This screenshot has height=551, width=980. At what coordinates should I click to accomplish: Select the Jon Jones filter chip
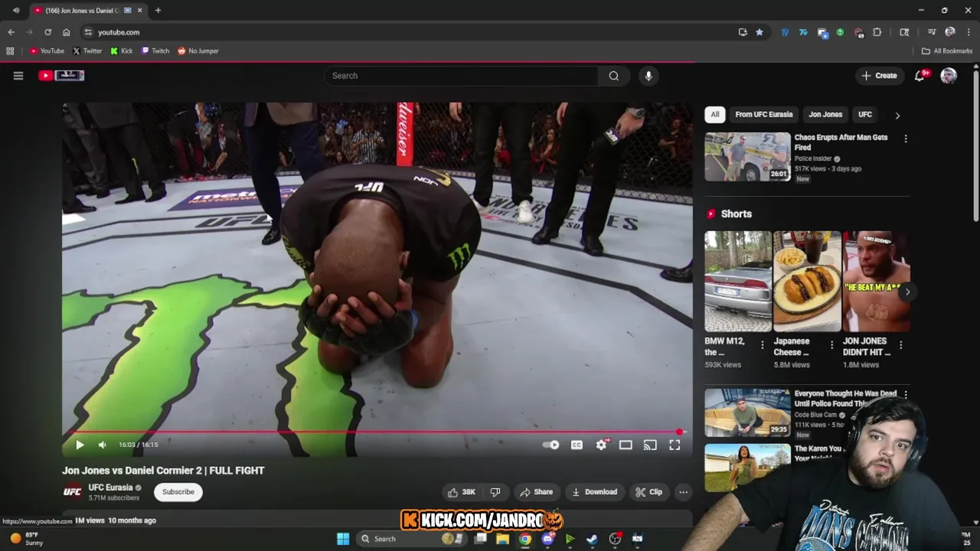click(x=825, y=114)
